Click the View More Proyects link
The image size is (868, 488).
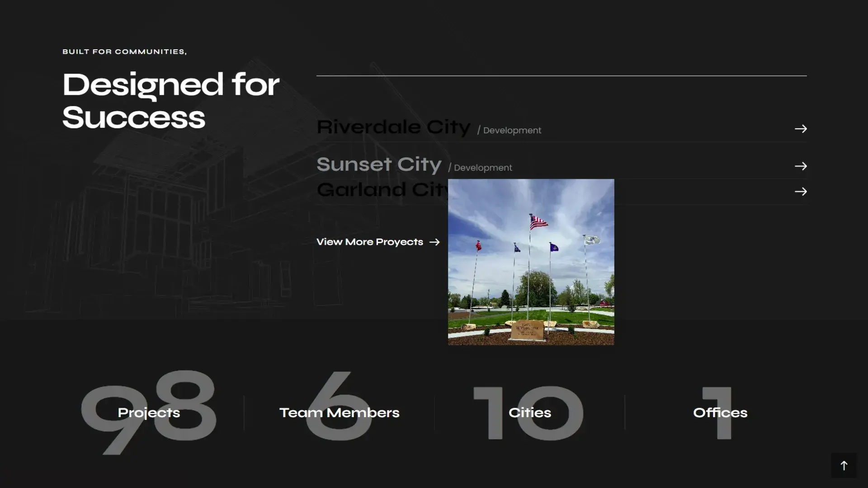tap(369, 242)
